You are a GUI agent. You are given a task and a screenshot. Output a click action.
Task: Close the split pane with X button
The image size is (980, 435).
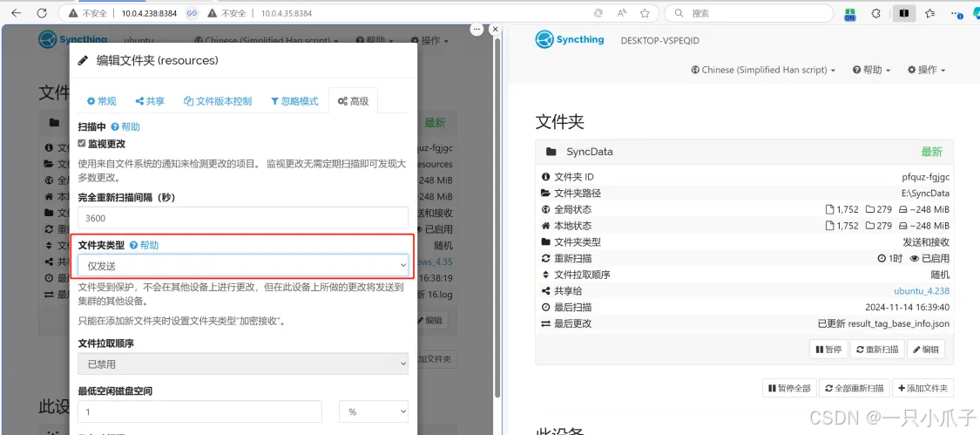pyautogui.click(x=496, y=29)
